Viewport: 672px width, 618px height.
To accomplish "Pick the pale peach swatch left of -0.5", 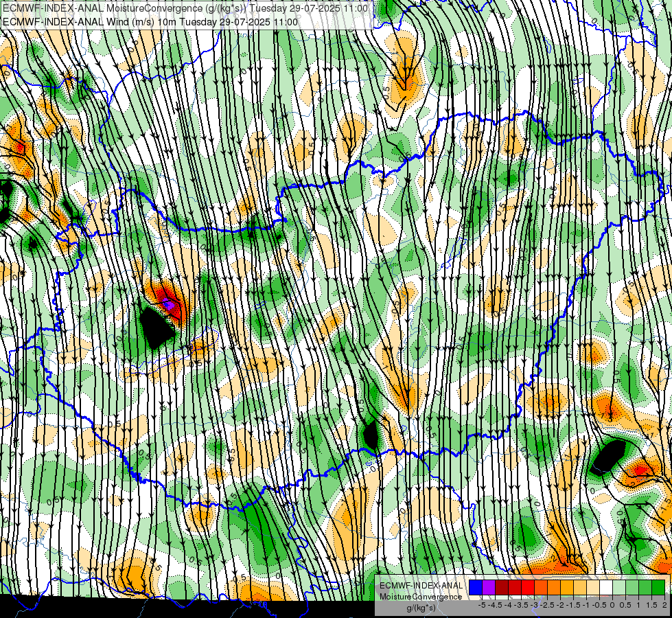I will click(x=593, y=587).
